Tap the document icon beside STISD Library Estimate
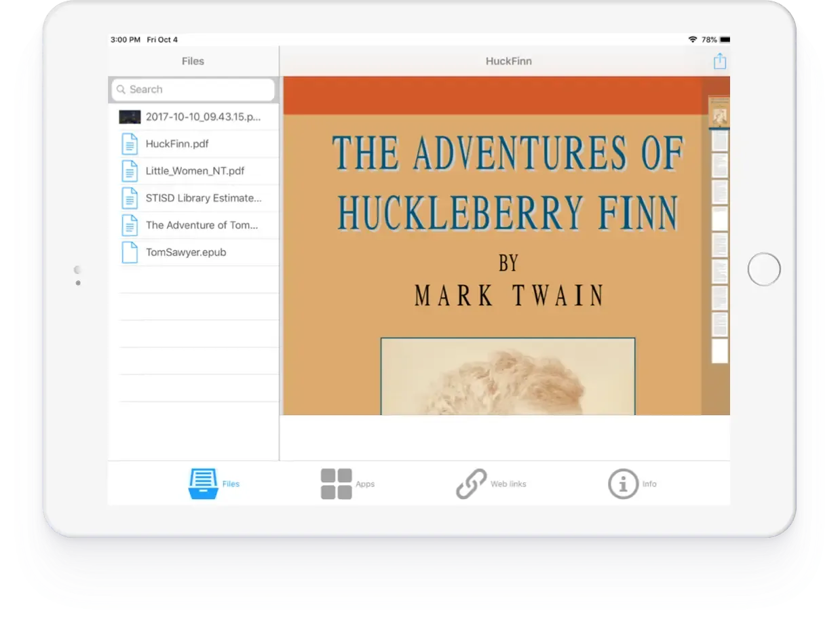Image resolution: width=840 pixels, height=624 pixels. (x=129, y=198)
